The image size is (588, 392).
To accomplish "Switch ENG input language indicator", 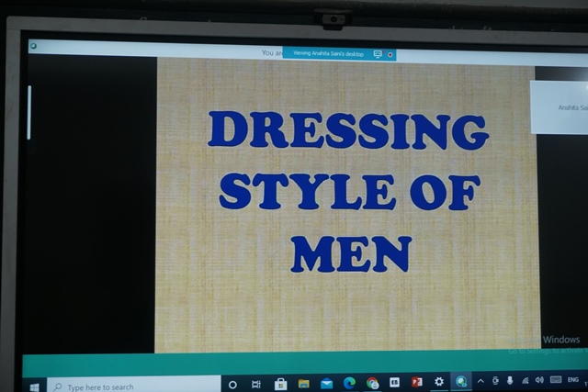I will click(573, 379).
